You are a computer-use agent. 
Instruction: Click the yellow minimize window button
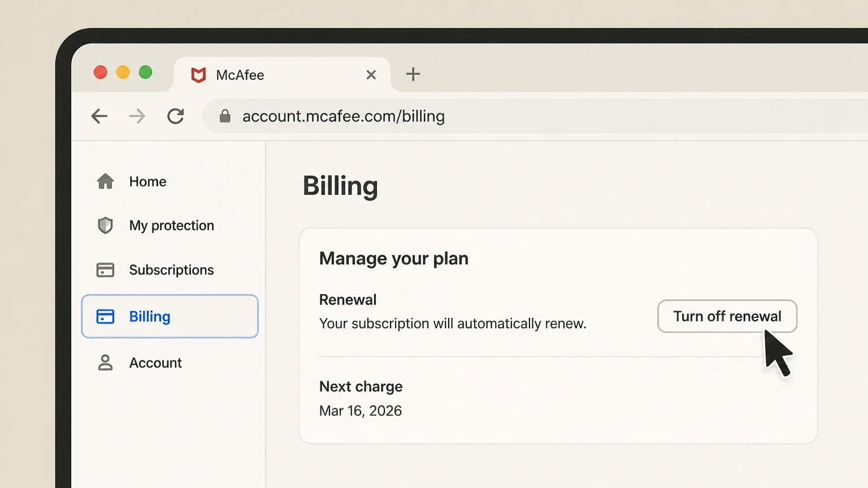point(123,72)
